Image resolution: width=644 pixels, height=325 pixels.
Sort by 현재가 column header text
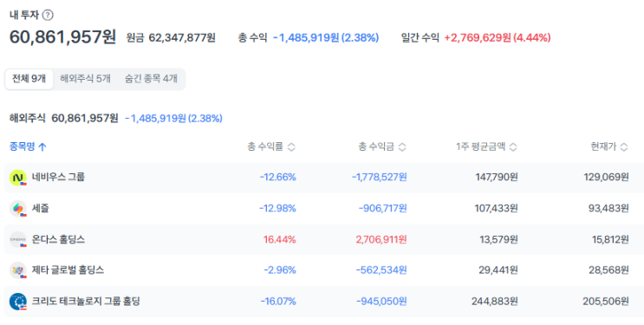click(603, 146)
